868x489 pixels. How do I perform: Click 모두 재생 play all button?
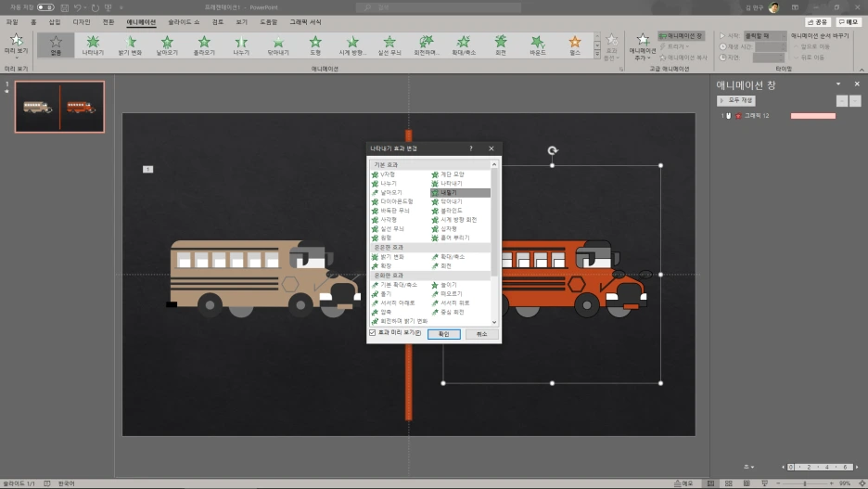736,100
